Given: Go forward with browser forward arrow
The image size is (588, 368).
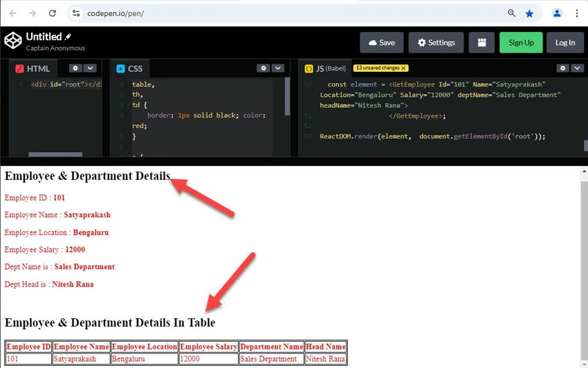Looking at the screenshot, I should pyautogui.click(x=33, y=14).
